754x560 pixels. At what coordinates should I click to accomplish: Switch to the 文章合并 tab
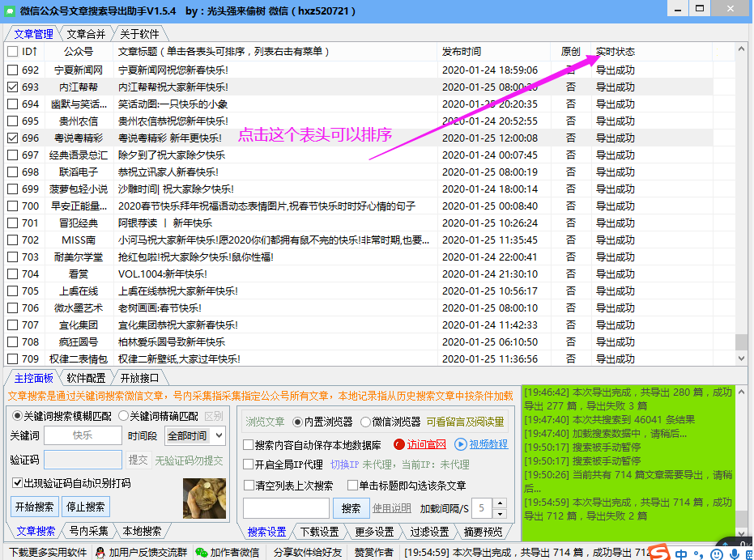point(86,34)
